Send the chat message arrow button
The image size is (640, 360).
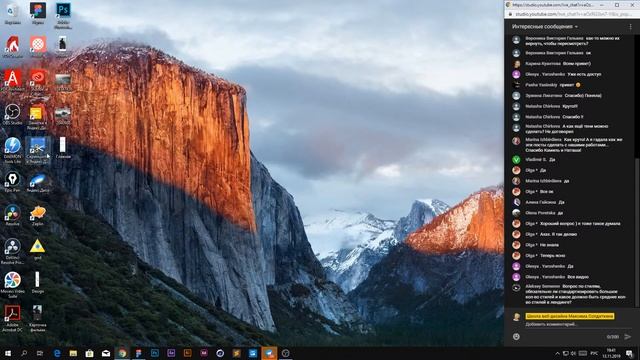click(x=627, y=337)
